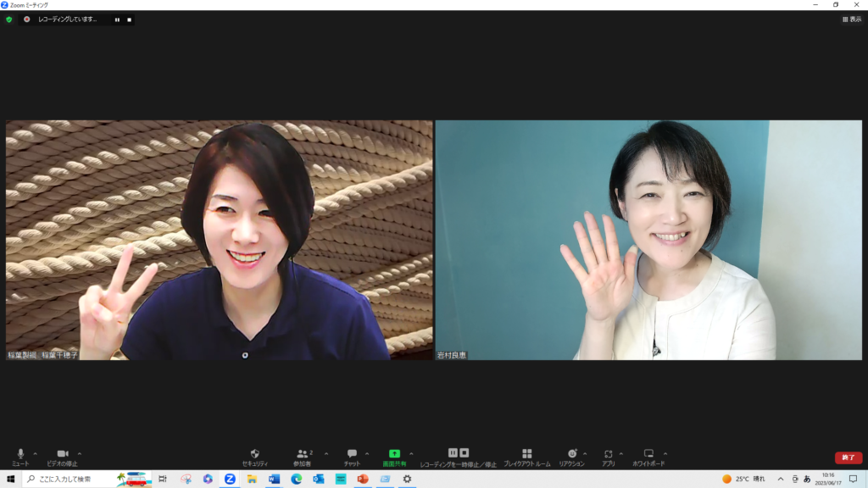Pause or stop recording from bottom toolbar

click(x=458, y=456)
